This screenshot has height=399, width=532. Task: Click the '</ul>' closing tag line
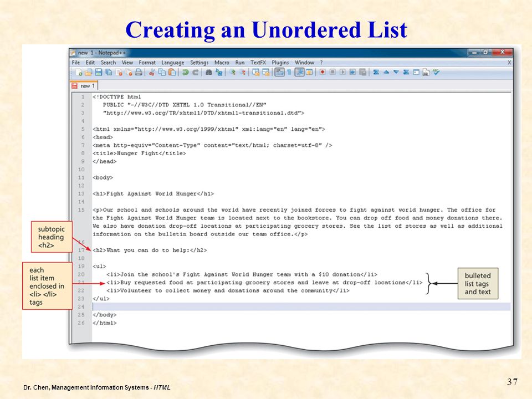(x=101, y=299)
